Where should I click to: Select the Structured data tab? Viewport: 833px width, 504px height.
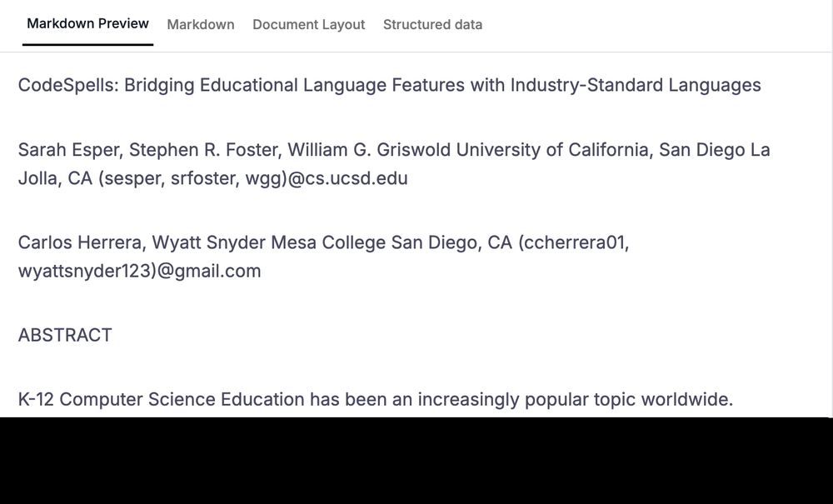tap(432, 24)
